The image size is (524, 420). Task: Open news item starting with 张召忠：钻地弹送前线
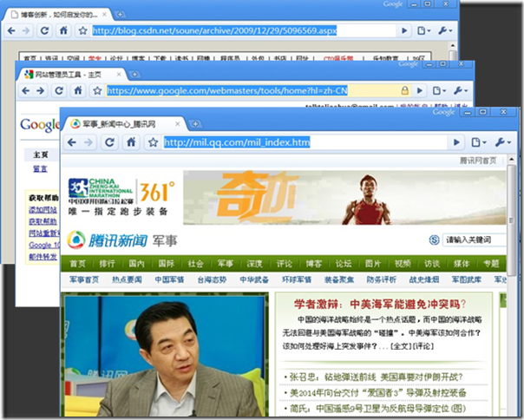pyautogui.click(x=376, y=377)
